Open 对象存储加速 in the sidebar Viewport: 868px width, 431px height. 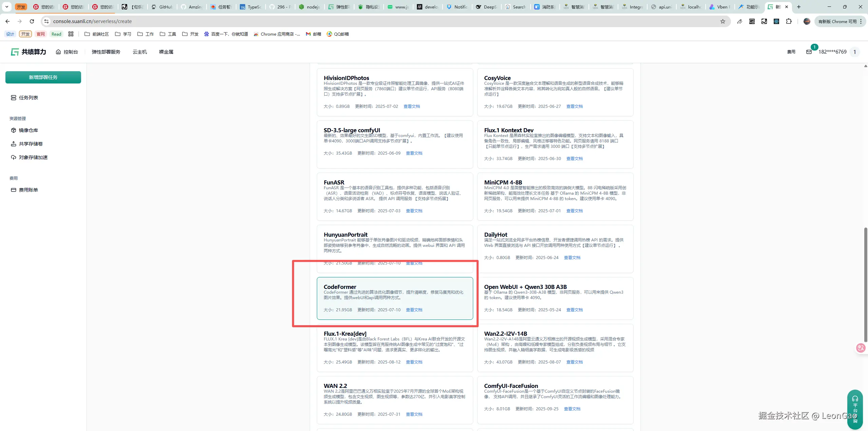pos(33,157)
